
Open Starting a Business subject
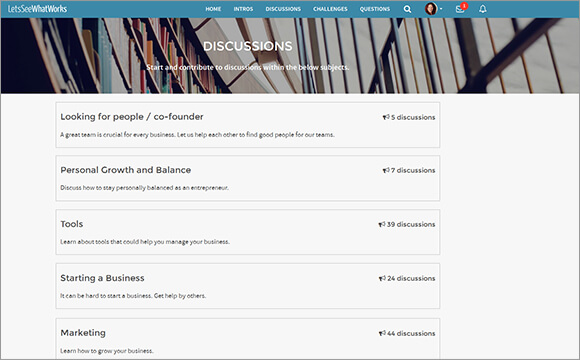[x=102, y=278]
